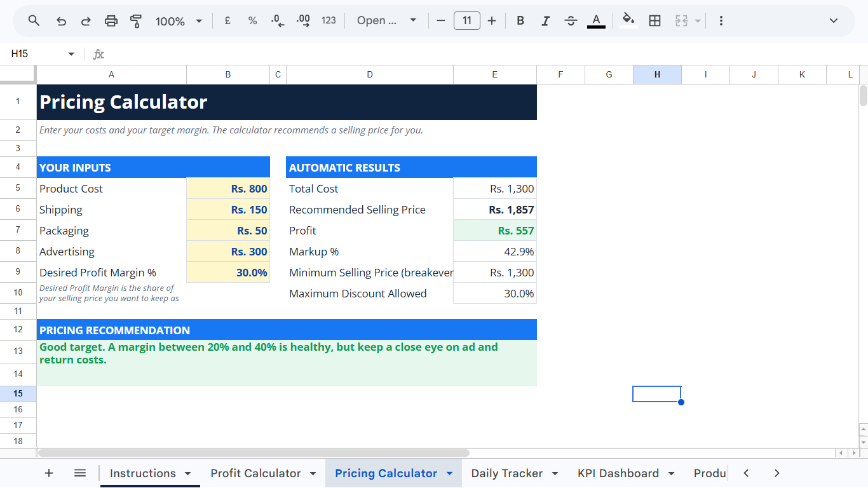This screenshot has width=868, height=488.
Task: Select row 15 header
Action: (x=18, y=394)
